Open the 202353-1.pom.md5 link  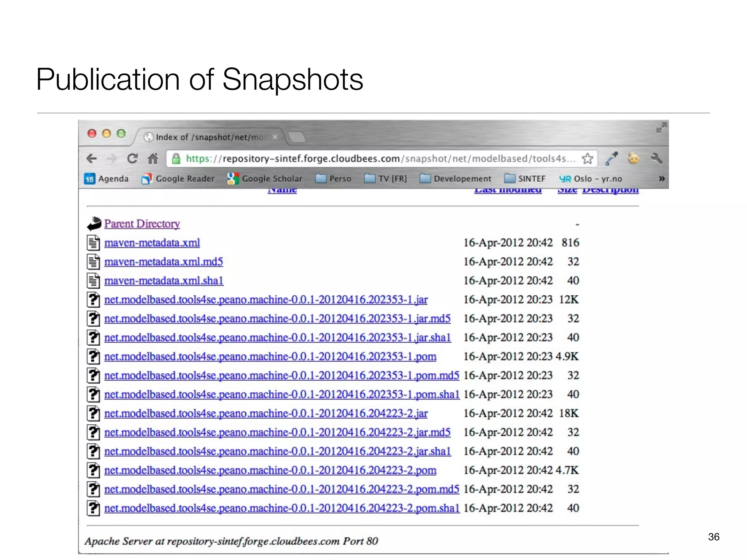[282, 376]
